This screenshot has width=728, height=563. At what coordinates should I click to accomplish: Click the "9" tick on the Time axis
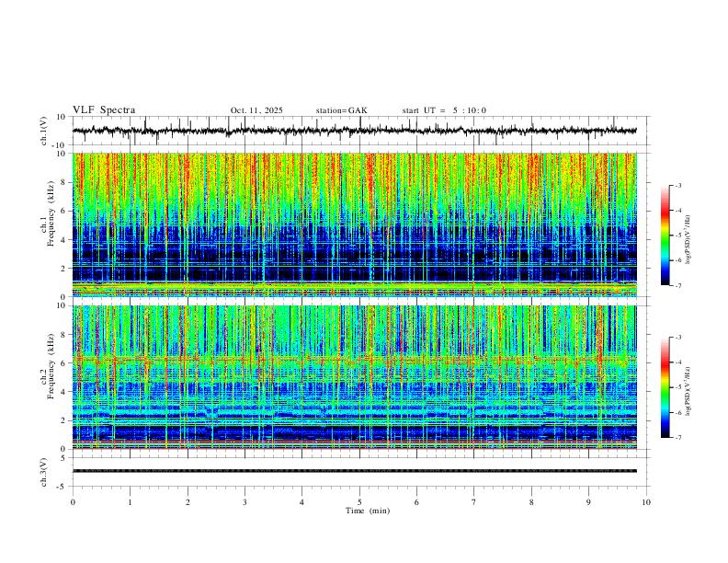tap(588, 502)
